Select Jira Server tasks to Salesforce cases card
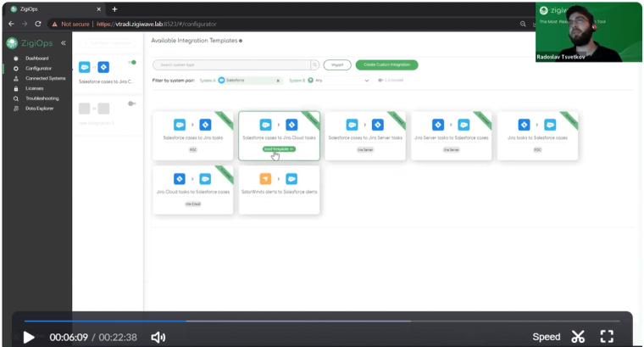The image size is (644, 347). [452, 136]
